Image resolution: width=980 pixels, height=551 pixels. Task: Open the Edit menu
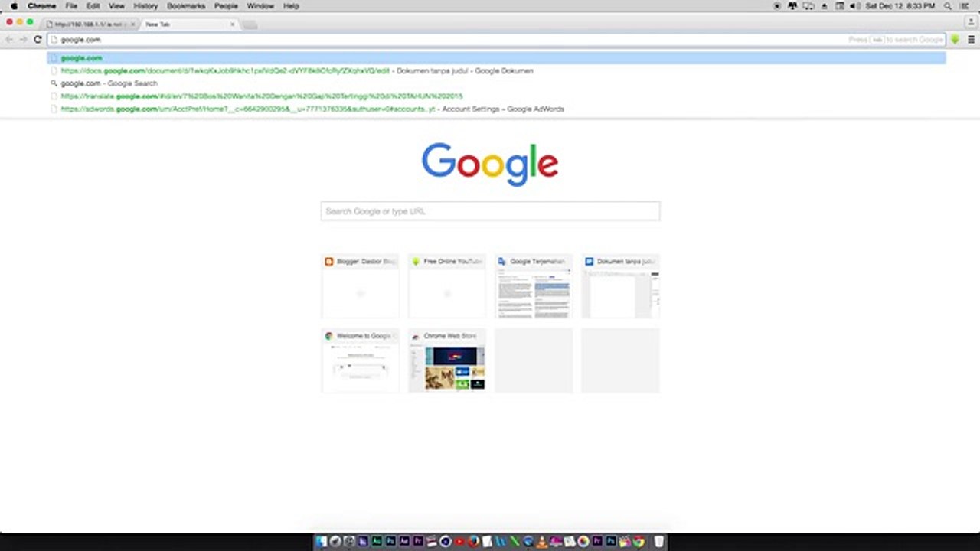click(93, 6)
